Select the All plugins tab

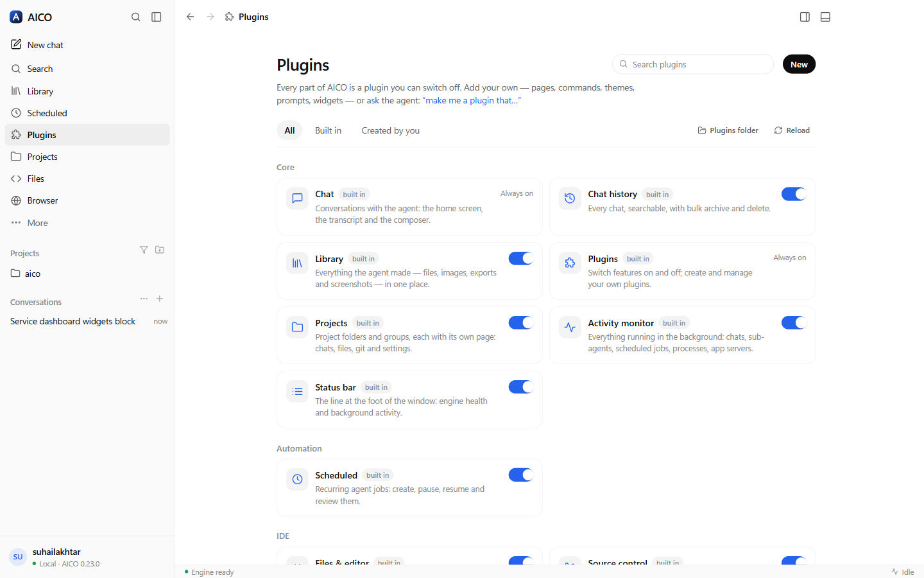pyautogui.click(x=289, y=130)
